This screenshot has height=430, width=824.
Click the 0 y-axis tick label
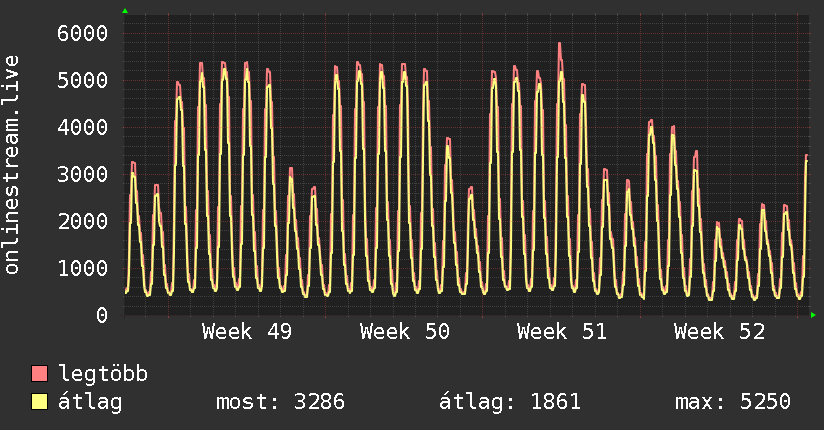coord(102,315)
